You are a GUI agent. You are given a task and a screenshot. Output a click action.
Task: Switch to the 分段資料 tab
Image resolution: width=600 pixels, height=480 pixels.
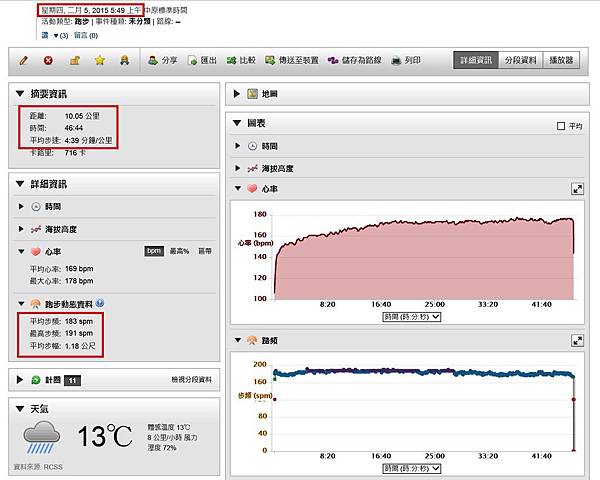pyautogui.click(x=520, y=60)
